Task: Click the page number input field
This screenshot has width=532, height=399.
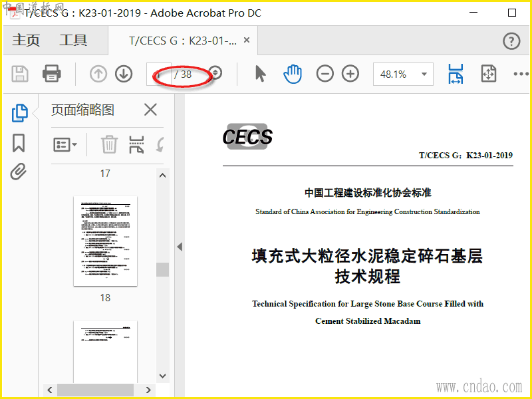Action: coord(158,74)
